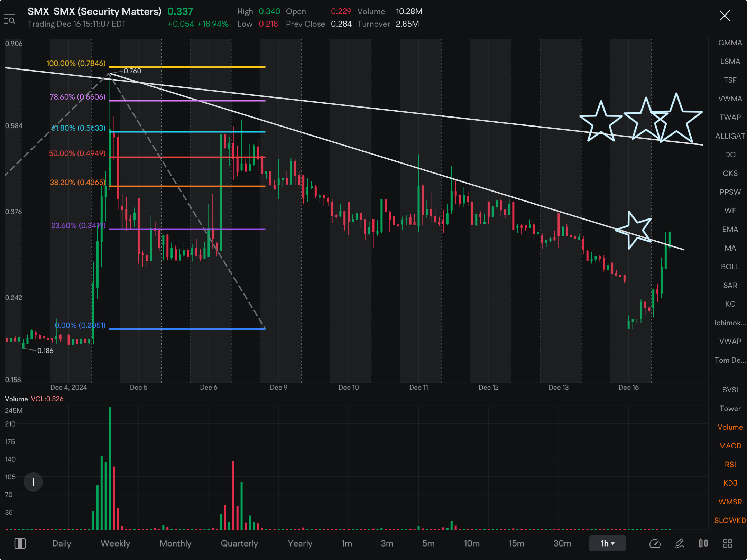Switch to Daily timeframe
Image resolution: width=747 pixels, height=560 pixels.
coord(62,543)
